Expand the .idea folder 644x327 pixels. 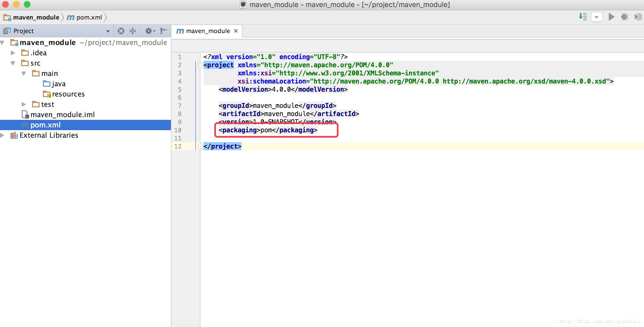pyautogui.click(x=13, y=53)
